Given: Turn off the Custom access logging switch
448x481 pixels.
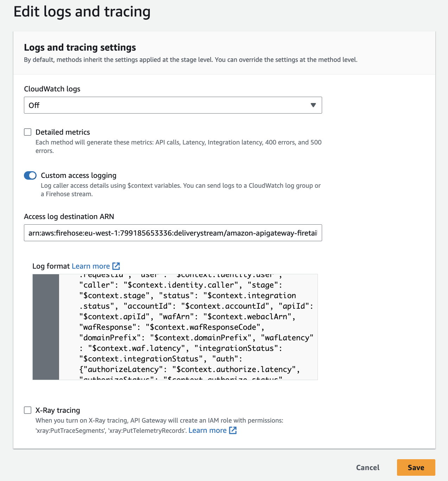Looking at the screenshot, I should [x=30, y=175].
